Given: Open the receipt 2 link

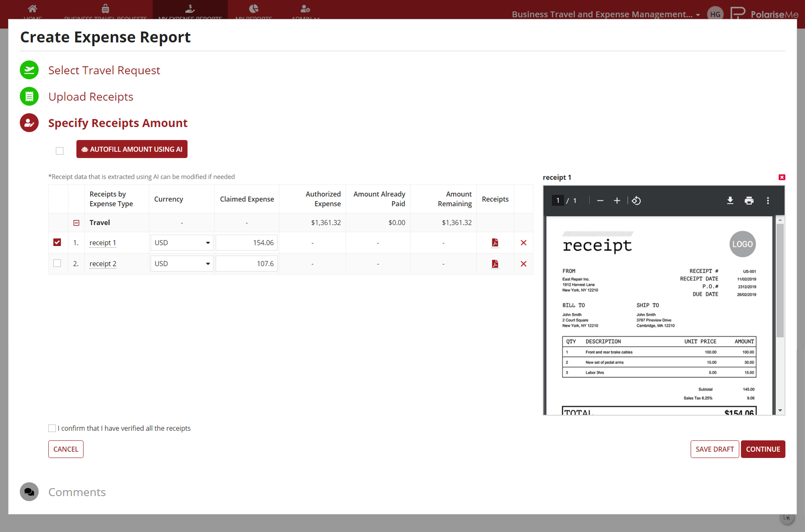Looking at the screenshot, I should pos(103,264).
